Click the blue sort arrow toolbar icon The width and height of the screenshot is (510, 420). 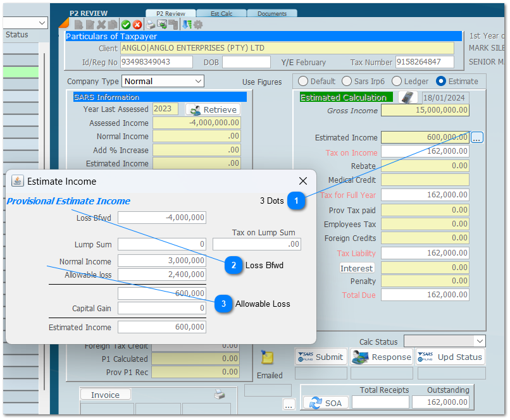click(x=187, y=25)
